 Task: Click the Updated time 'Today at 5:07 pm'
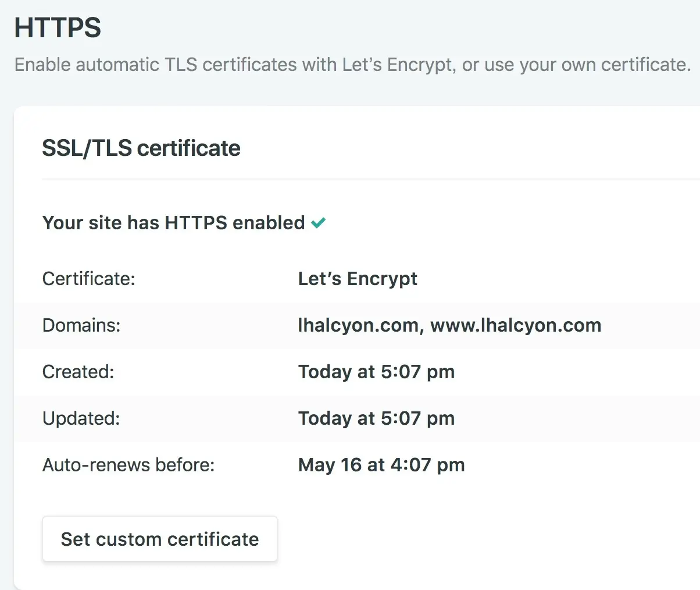376,418
